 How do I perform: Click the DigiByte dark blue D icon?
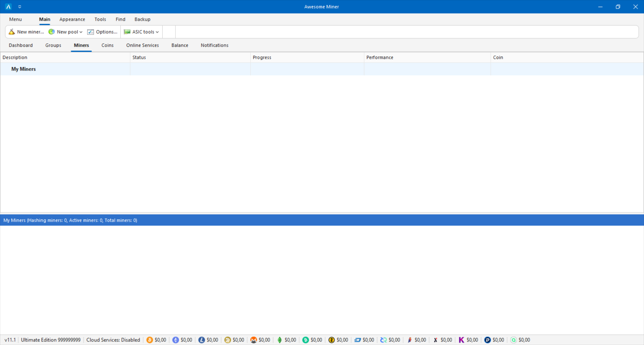click(487, 340)
